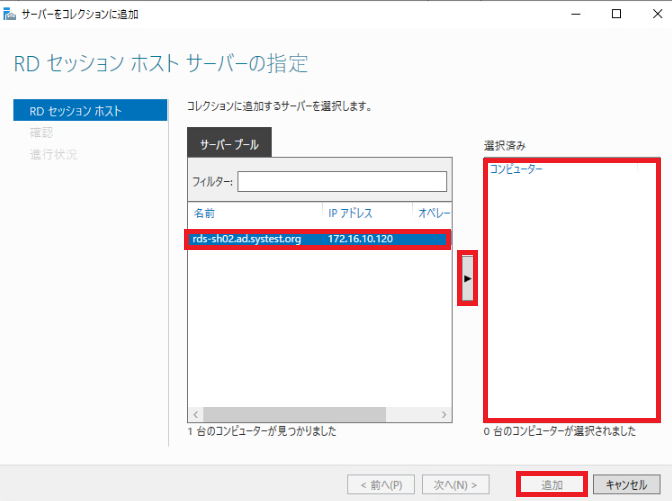This screenshot has height=501, width=672.
Task: Click the 追加 button
Action: click(x=552, y=485)
